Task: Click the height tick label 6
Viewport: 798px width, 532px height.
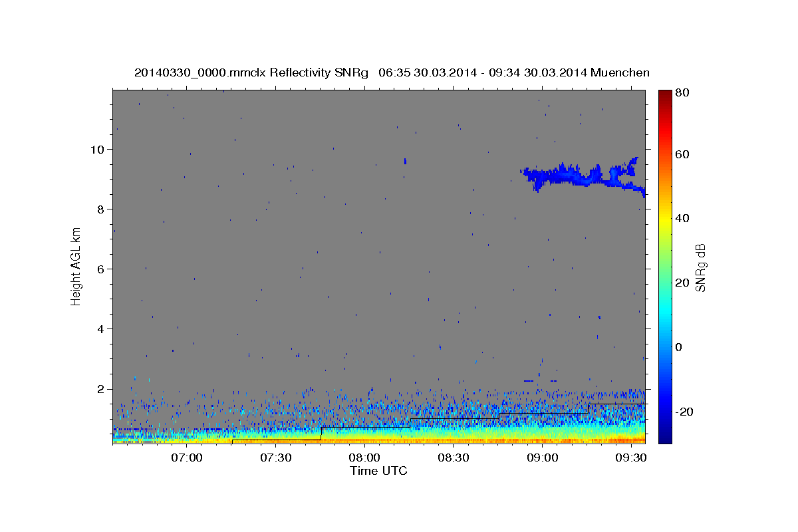Action: 100,269
